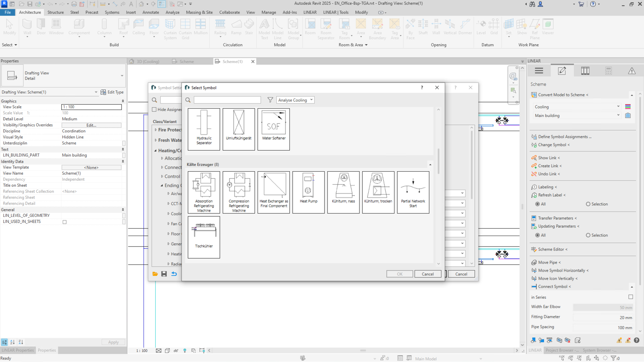Open the edit pencil tab in LINEAR panel
The image size is (644, 362).
click(x=562, y=71)
